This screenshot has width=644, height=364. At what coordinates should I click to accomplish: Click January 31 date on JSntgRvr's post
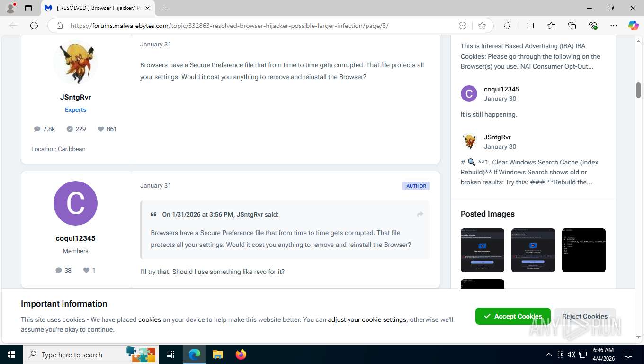[155, 44]
